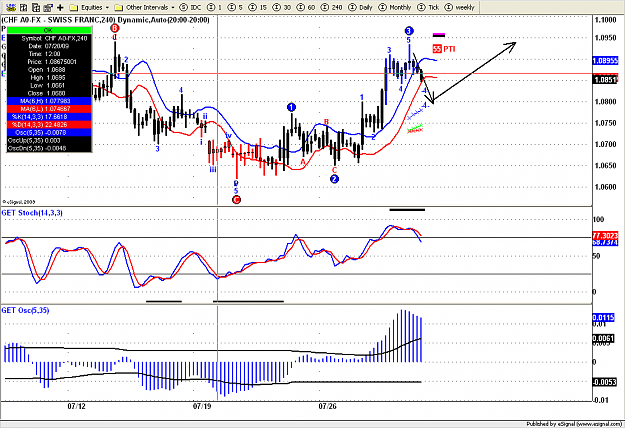625x428 pixels.
Task: Click the blue MA(6,H) value row
Action: (x=49, y=101)
